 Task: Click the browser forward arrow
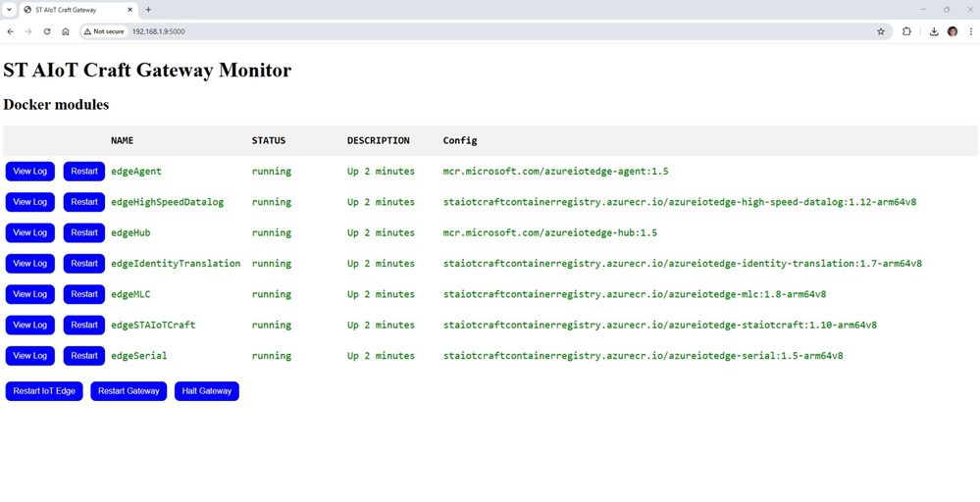28,31
